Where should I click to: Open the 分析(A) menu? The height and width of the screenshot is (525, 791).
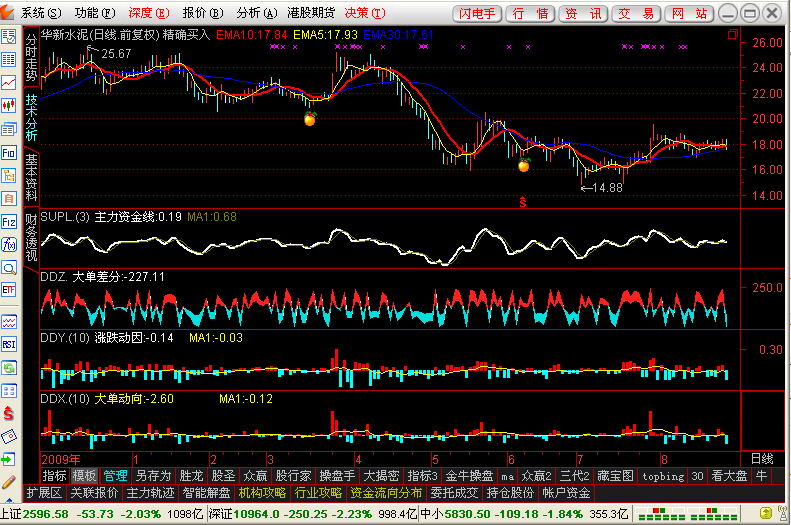257,13
